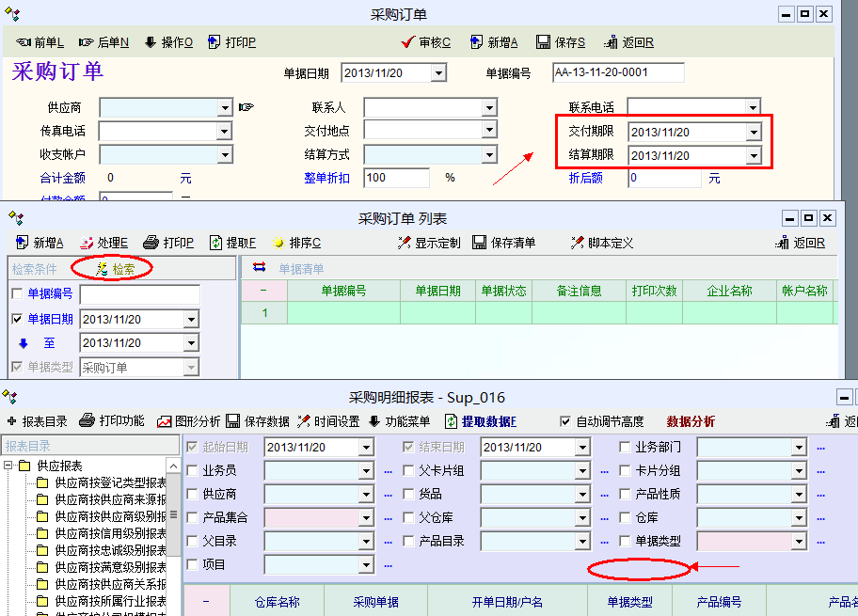Click the 打印 print icon in purchase order toolbar
This screenshot has width=858, height=616.
click(x=214, y=42)
